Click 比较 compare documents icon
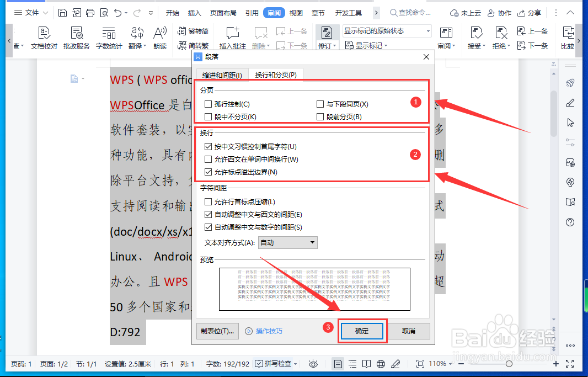 point(568,38)
